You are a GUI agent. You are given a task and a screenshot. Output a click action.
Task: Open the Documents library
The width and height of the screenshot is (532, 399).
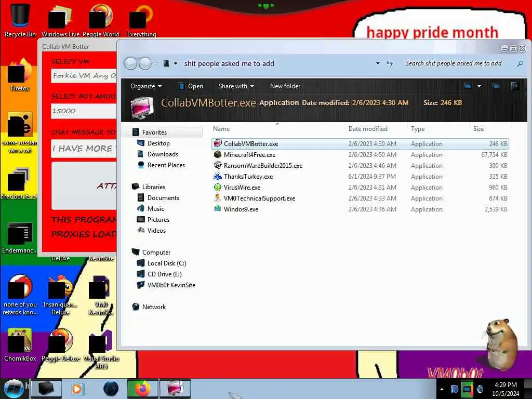(x=163, y=198)
